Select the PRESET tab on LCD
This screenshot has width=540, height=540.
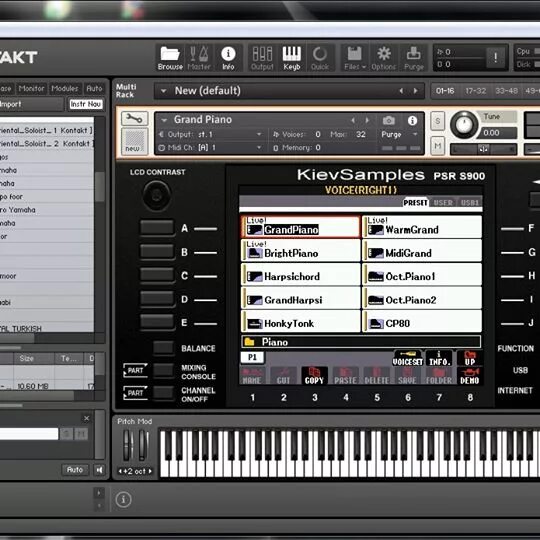415,202
